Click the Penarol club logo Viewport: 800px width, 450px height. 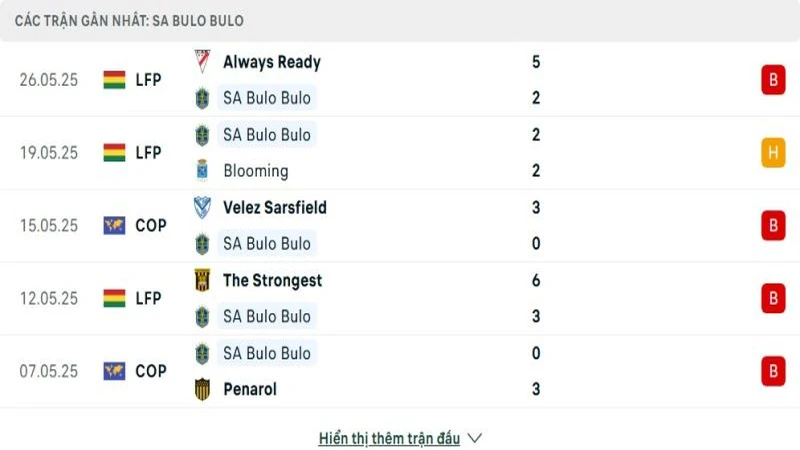coord(202,390)
